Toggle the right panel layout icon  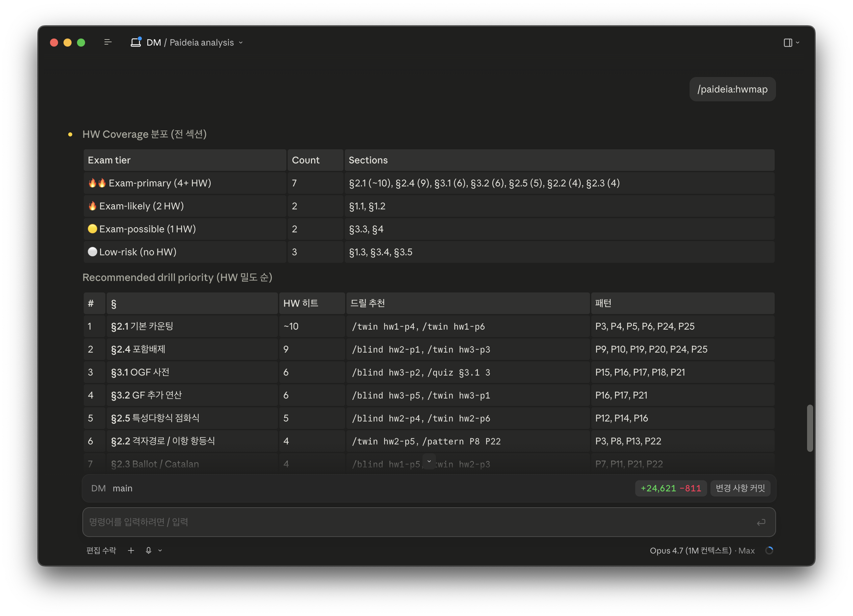[787, 43]
